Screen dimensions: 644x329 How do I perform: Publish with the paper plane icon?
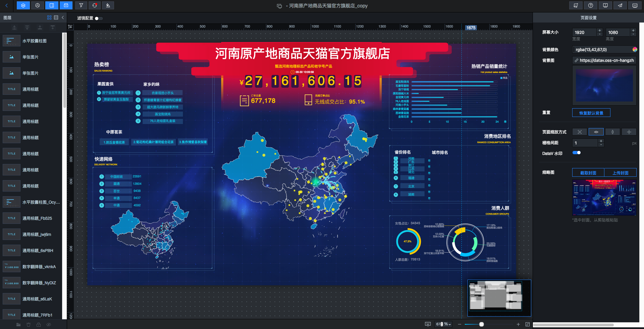point(620,5)
